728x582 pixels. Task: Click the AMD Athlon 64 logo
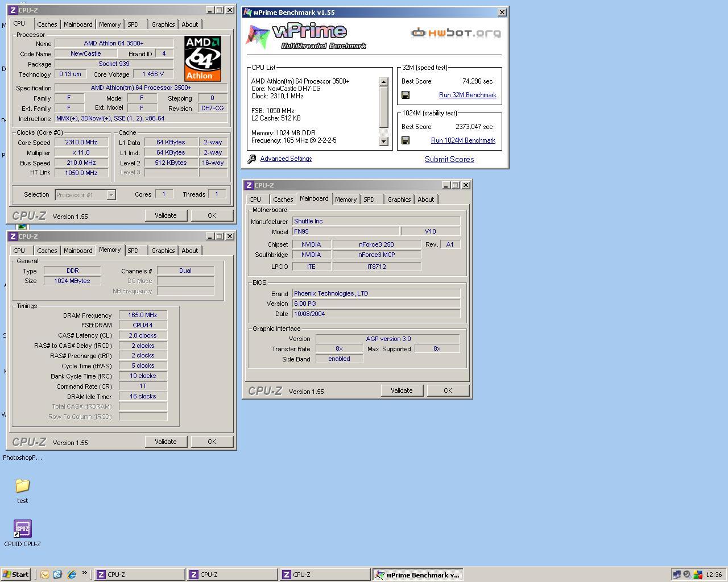click(x=202, y=59)
